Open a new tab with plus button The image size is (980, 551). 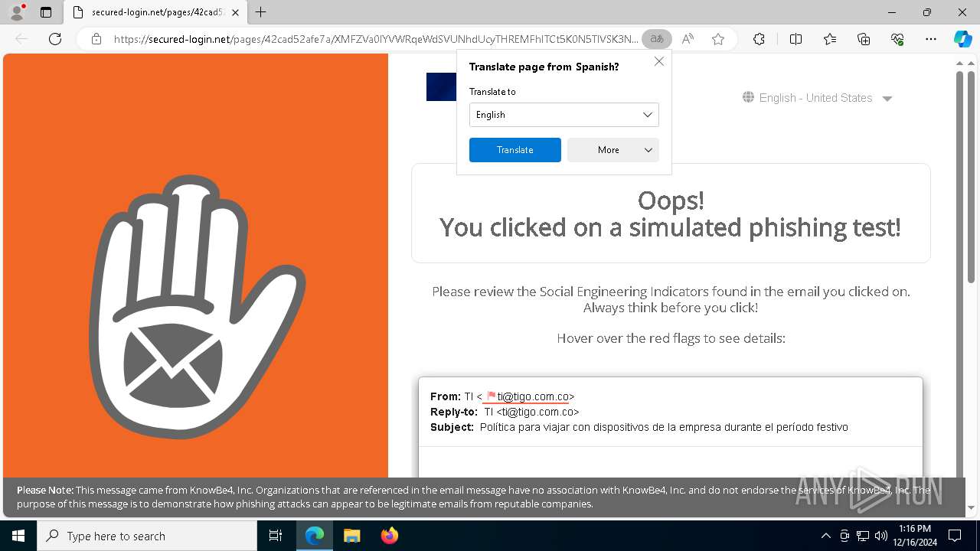coord(261,12)
